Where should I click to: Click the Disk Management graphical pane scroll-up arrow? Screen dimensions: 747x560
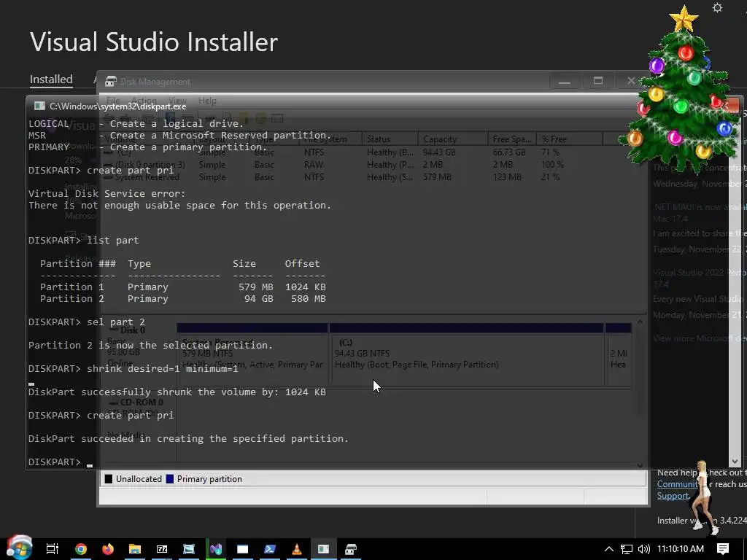(640, 322)
